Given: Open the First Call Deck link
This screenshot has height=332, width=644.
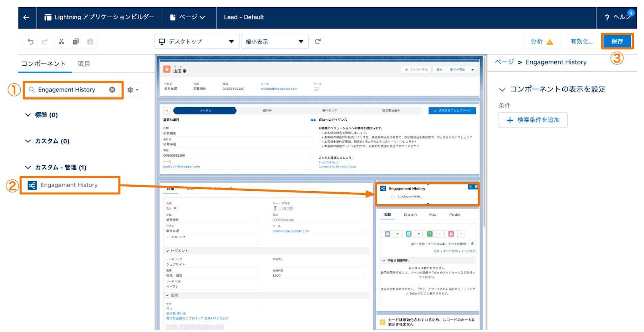Looking at the screenshot, I should click(x=328, y=163).
